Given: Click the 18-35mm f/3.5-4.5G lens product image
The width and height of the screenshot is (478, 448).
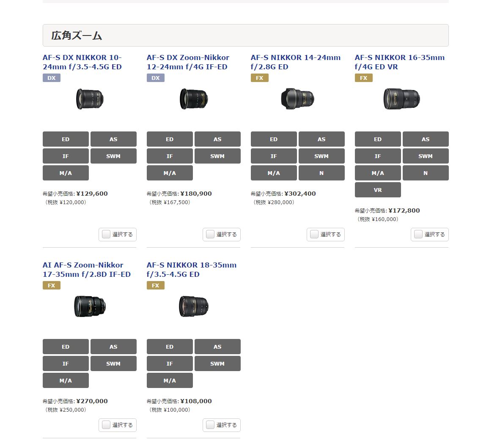Looking at the screenshot, I should point(194,306).
